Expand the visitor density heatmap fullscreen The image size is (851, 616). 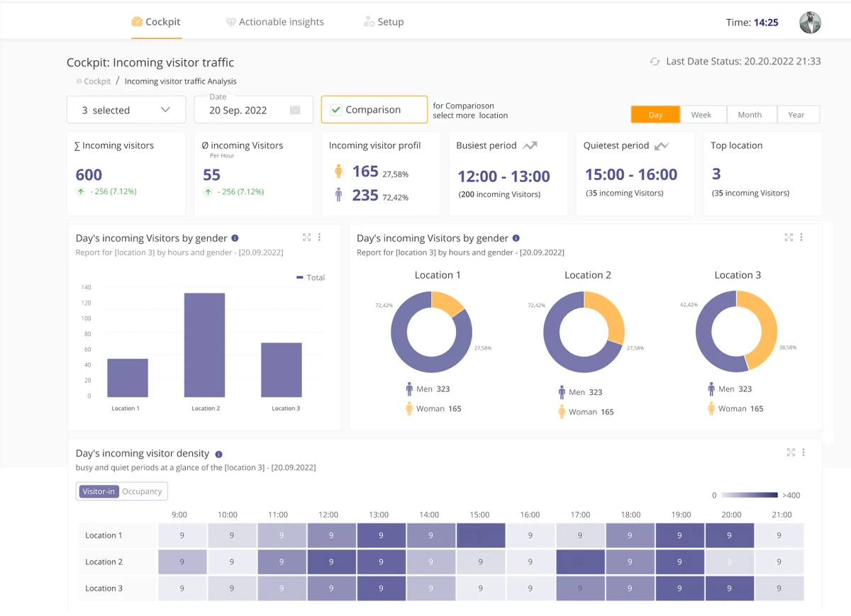791,452
